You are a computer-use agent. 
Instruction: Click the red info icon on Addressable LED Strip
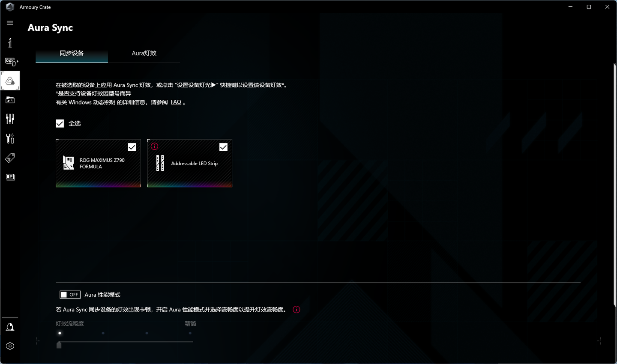(x=154, y=146)
